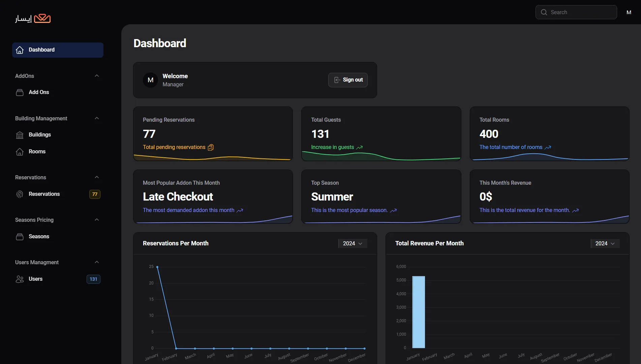Click the clipboard icon beside Total pending reservations
The image size is (641, 364).
(211, 147)
